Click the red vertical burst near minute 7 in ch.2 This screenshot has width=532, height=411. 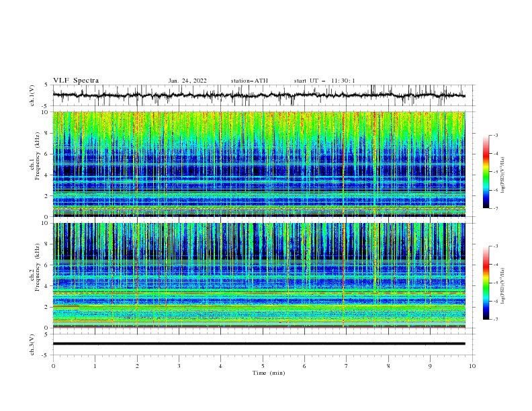[343, 275]
